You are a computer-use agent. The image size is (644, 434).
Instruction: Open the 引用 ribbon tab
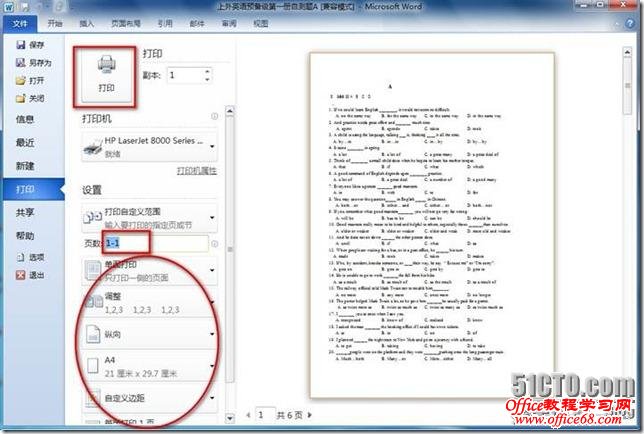coord(165,23)
